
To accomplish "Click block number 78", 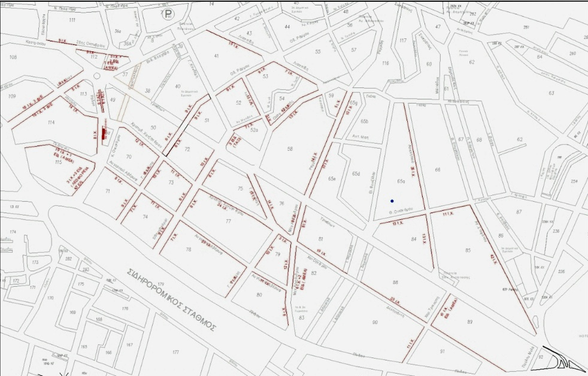I will 188,249.
